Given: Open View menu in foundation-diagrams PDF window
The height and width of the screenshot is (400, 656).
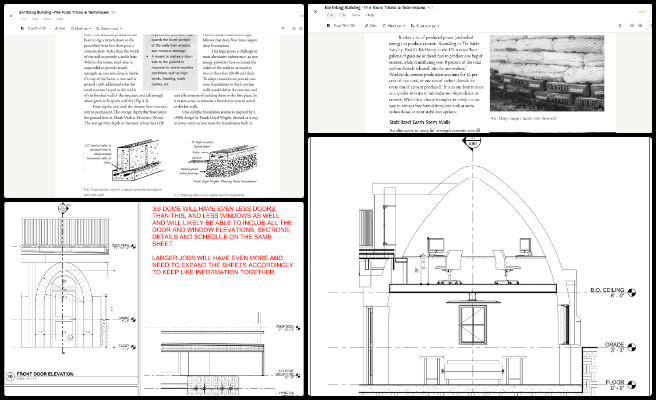Looking at the screenshot, I should pos(47,19).
